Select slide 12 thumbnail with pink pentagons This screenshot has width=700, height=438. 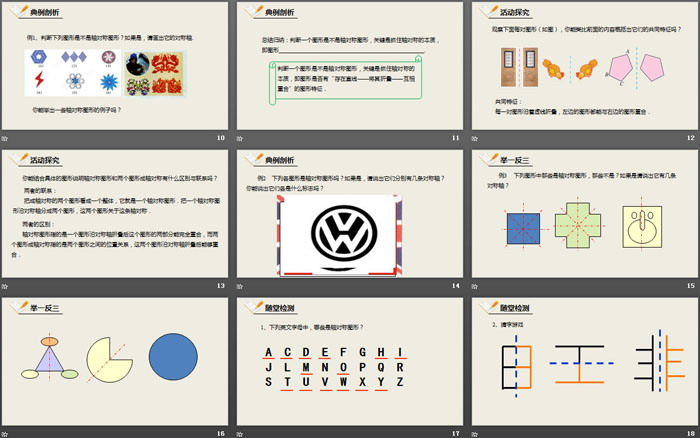tap(585, 66)
